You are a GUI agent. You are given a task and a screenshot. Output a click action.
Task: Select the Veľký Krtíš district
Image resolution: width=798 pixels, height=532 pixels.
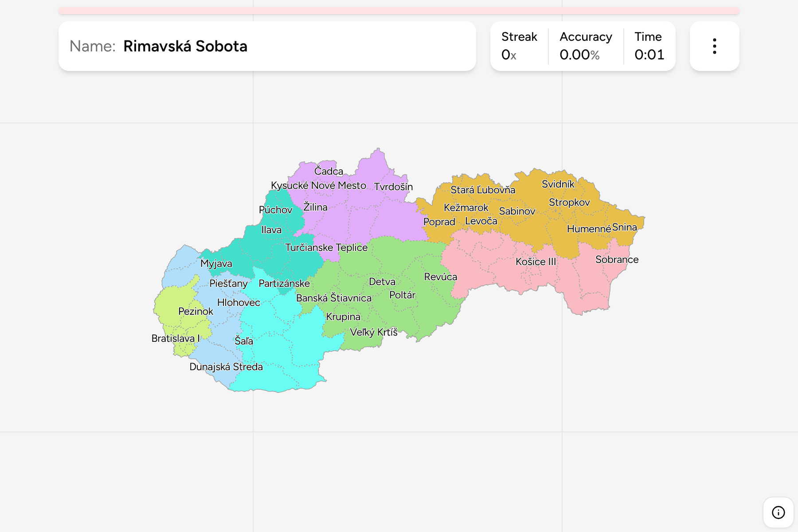(374, 332)
